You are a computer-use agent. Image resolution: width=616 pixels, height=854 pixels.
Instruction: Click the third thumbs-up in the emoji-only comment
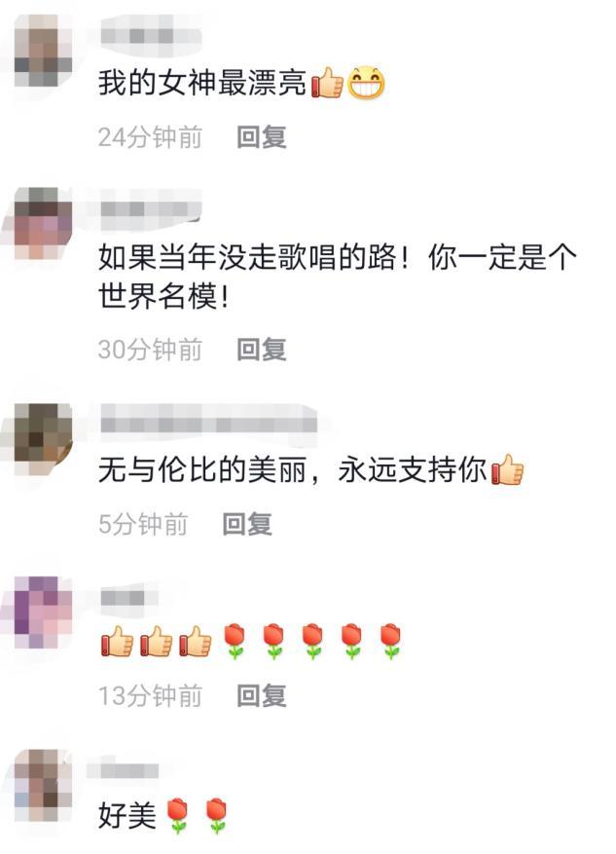coord(196,641)
